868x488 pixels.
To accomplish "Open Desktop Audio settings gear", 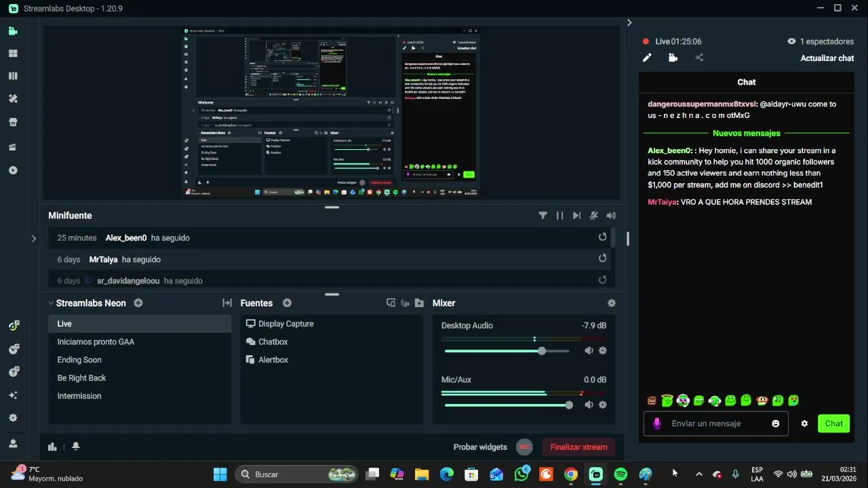I will (603, 350).
